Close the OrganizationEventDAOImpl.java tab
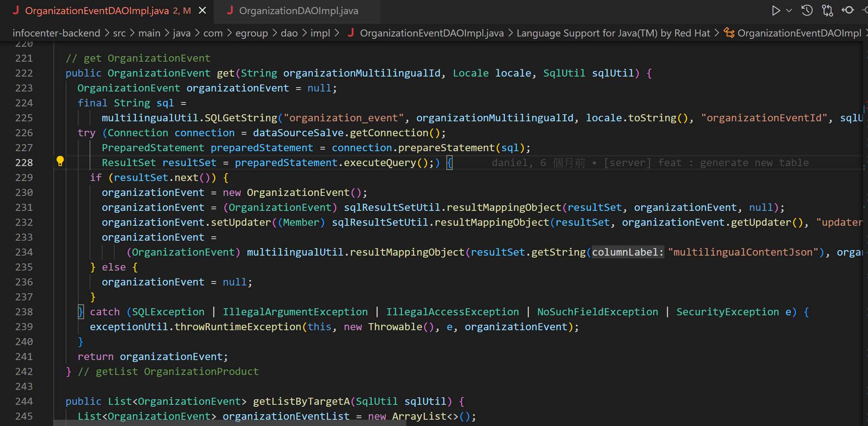This screenshot has width=868, height=426. click(202, 10)
